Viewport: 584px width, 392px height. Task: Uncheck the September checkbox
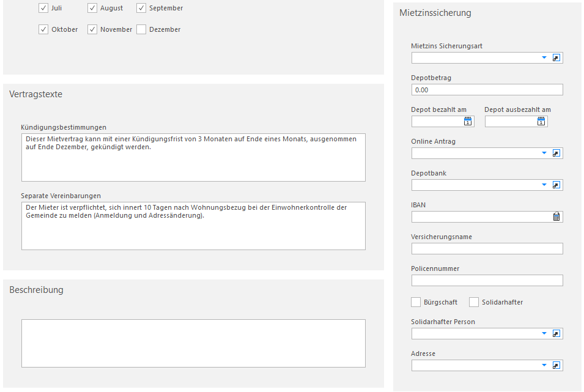[141, 8]
